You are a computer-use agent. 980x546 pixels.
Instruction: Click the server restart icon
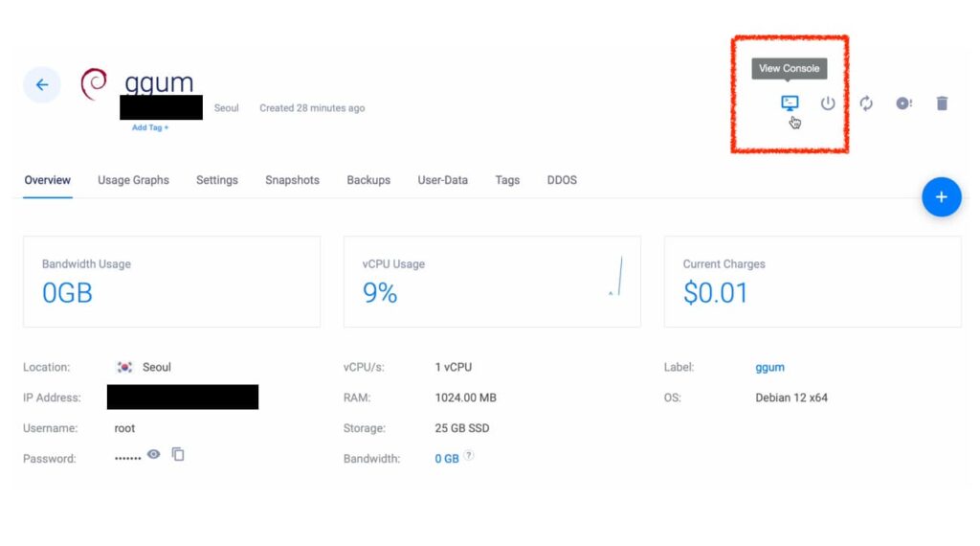[866, 103]
